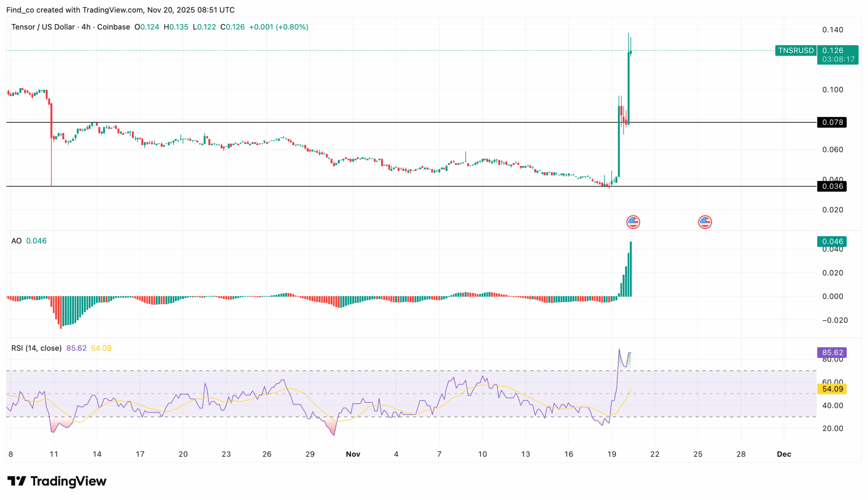Screen dimensions: 868x500
Task: Click the 0.140 price axis label
Action: pos(832,30)
